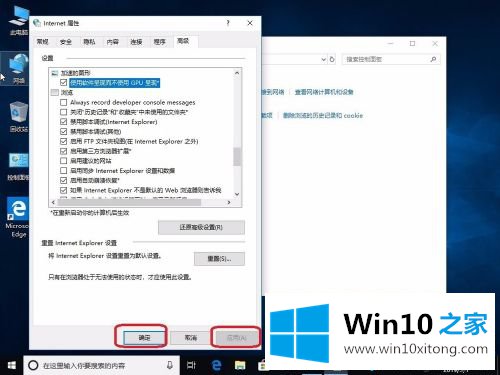The width and height of the screenshot is (500, 375).
Task: Click the 重置(S)... button
Action: [219, 259]
